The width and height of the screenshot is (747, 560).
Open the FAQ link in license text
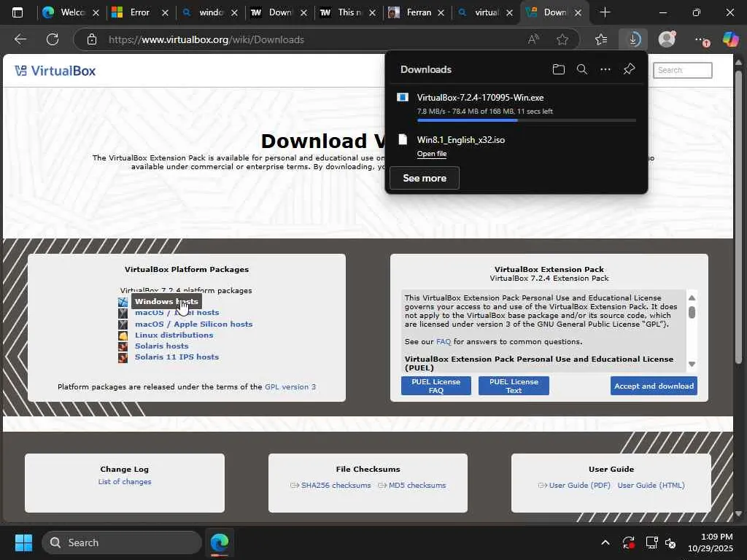(443, 342)
